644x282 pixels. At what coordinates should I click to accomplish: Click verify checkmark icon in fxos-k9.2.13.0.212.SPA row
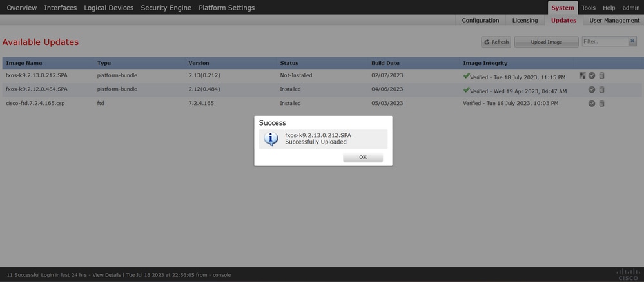592,75
